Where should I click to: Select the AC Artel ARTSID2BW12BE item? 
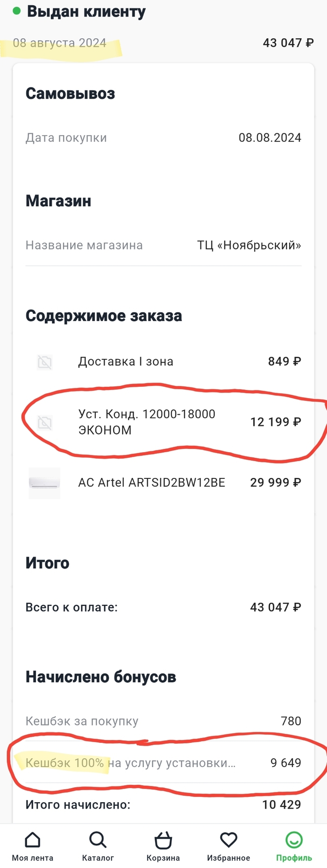pyautogui.click(x=151, y=483)
